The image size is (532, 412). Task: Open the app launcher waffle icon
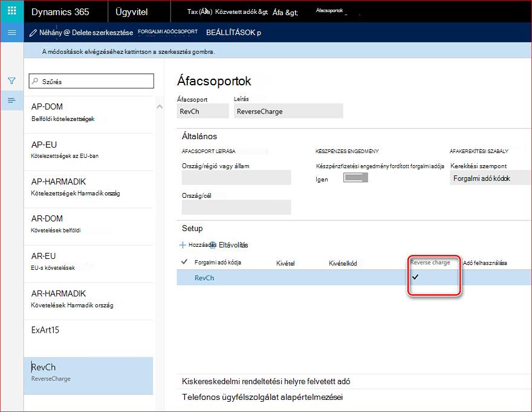(x=12, y=11)
